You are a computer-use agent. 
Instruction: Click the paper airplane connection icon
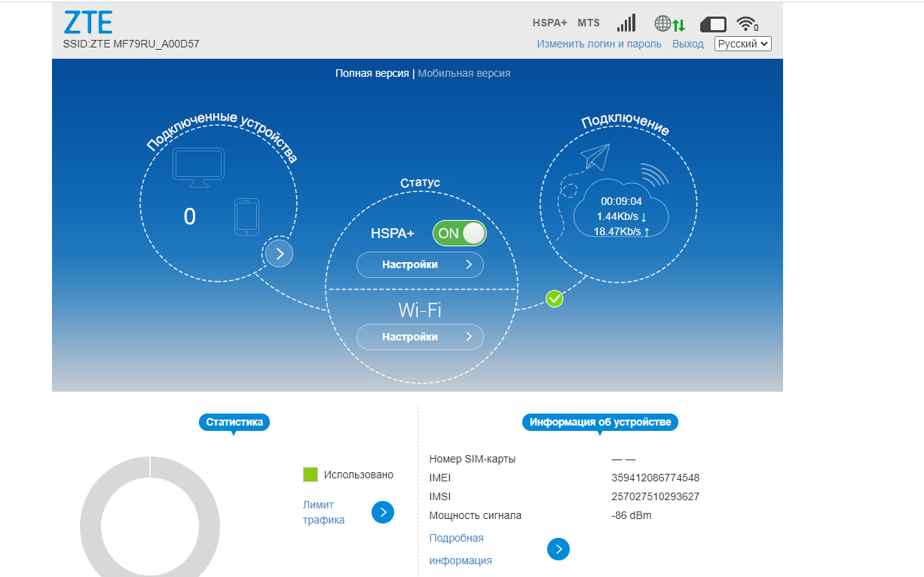tap(595, 157)
